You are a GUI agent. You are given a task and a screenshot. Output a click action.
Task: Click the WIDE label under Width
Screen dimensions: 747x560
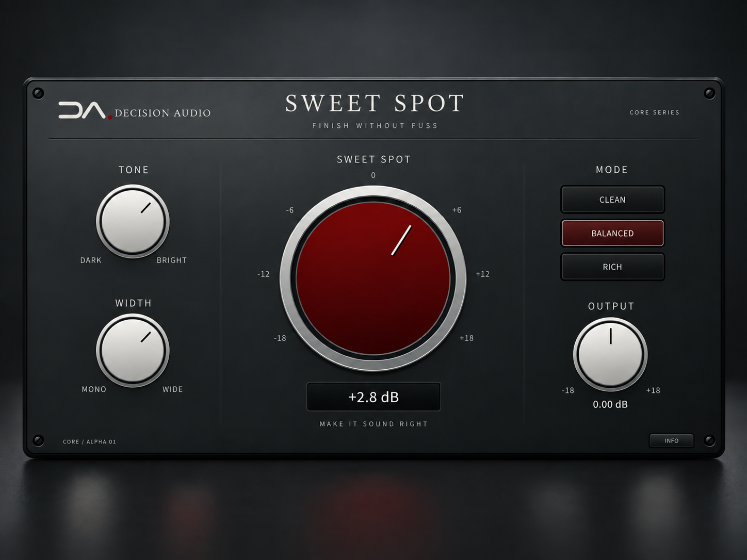tap(173, 389)
